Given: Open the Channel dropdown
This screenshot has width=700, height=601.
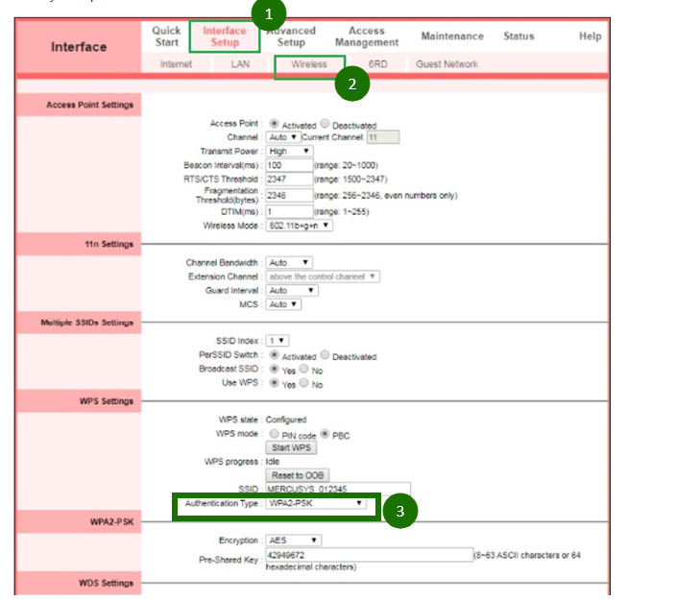Looking at the screenshot, I should 282,138.
